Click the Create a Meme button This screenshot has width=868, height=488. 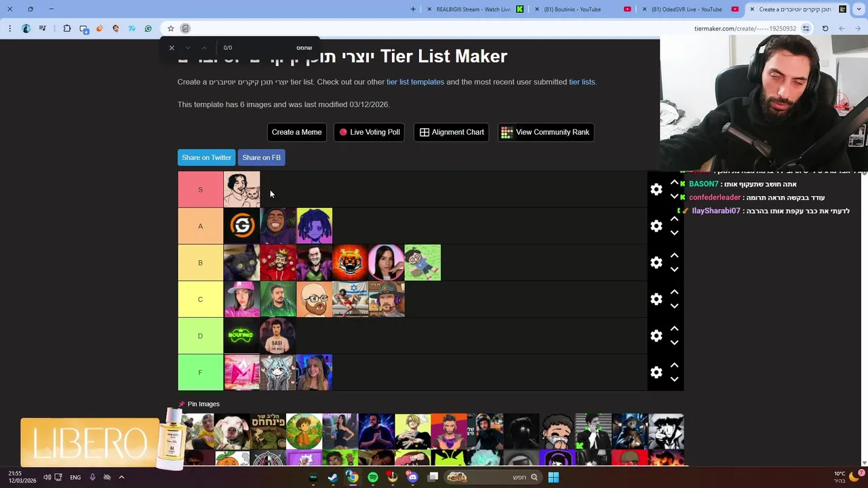pos(296,132)
